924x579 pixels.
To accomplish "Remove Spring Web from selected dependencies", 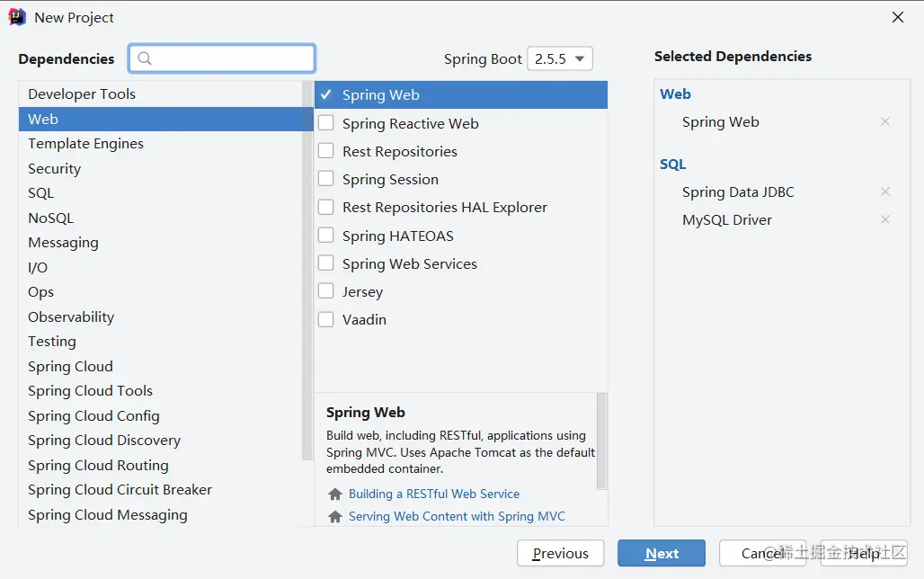I will pos(884,121).
